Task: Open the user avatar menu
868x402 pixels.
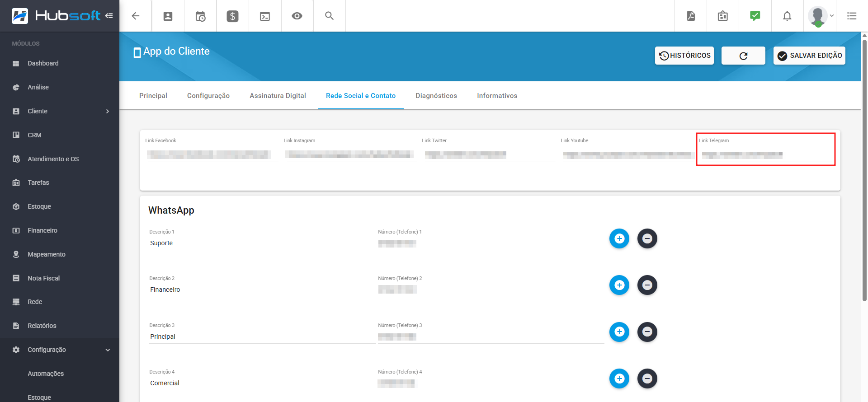Action: point(821,16)
